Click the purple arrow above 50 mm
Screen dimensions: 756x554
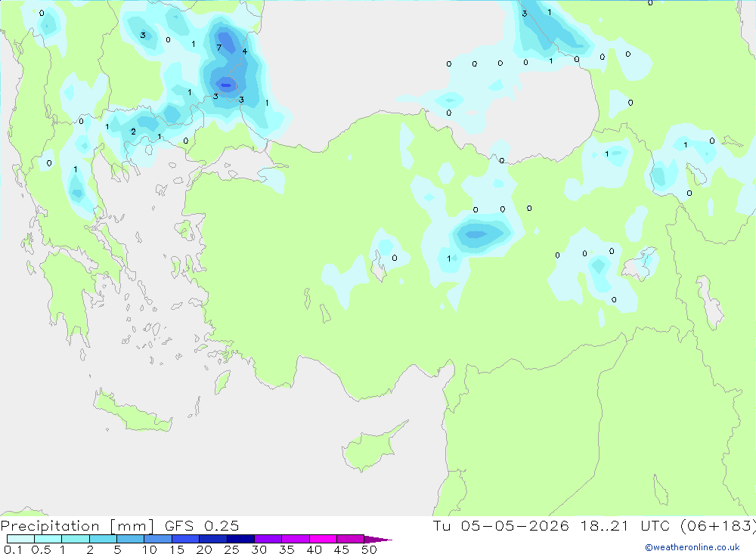click(x=377, y=540)
